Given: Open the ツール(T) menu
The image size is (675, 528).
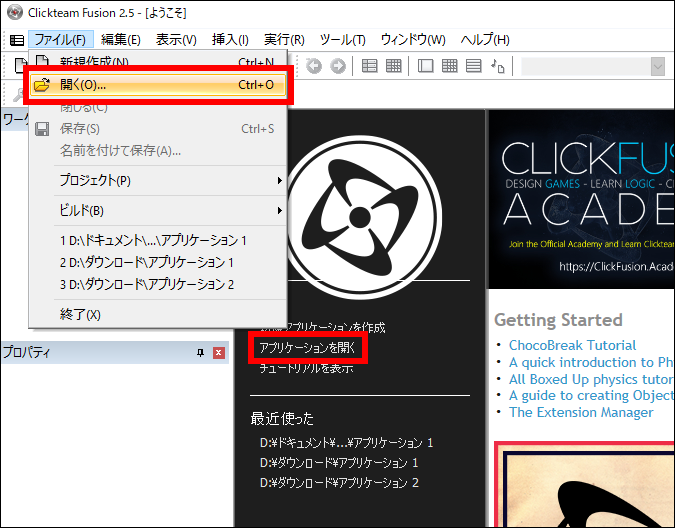Looking at the screenshot, I should (x=343, y=40).
